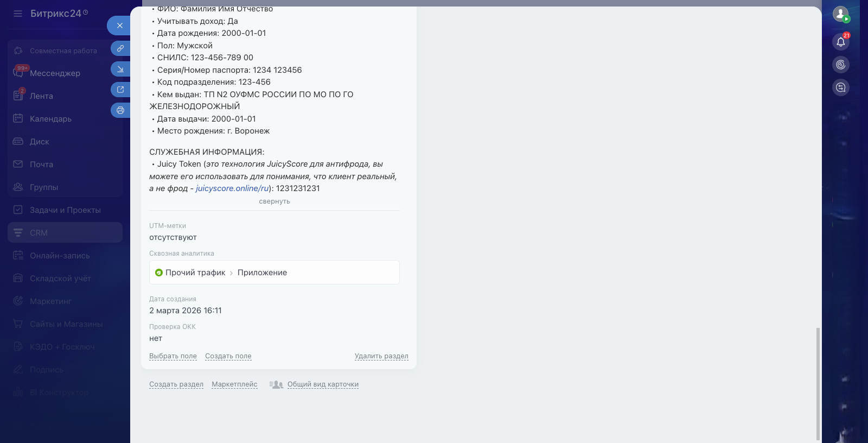
Task: Toggle the hamburger main menu
Action: click(x=18, y=14)
